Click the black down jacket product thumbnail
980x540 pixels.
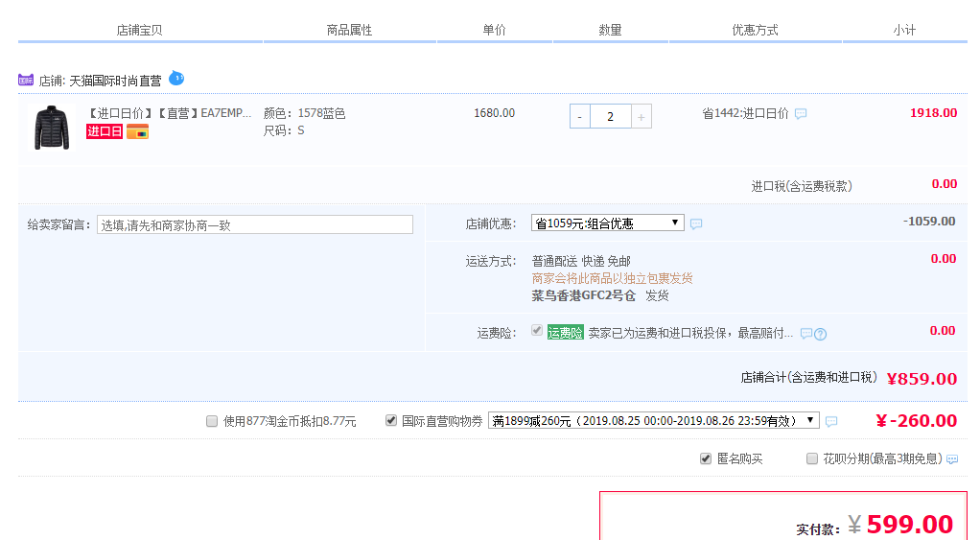click(52, 128)
